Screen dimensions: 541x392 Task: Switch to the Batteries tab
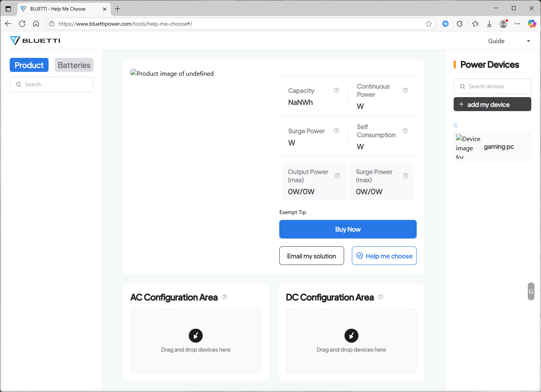point(74,65)
